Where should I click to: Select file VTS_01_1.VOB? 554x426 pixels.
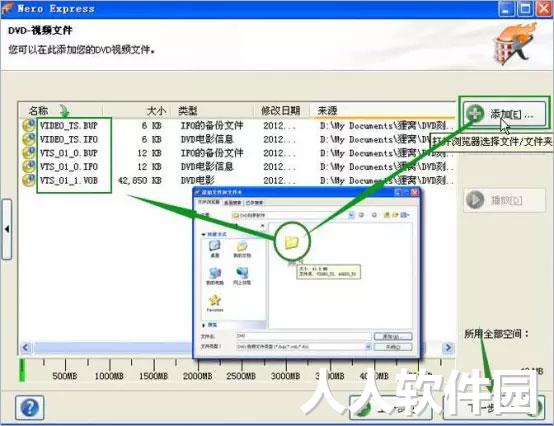69,181
